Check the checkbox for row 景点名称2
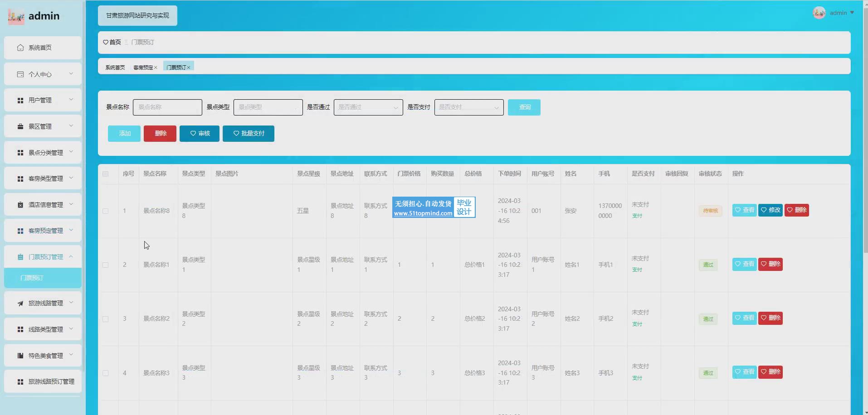 [106, 319]
